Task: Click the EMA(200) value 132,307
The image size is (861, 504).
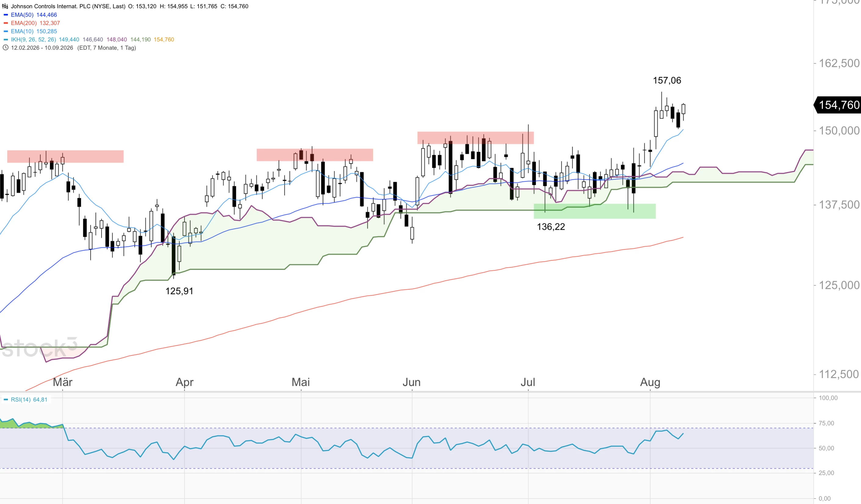Action: [x=50, y=23]
